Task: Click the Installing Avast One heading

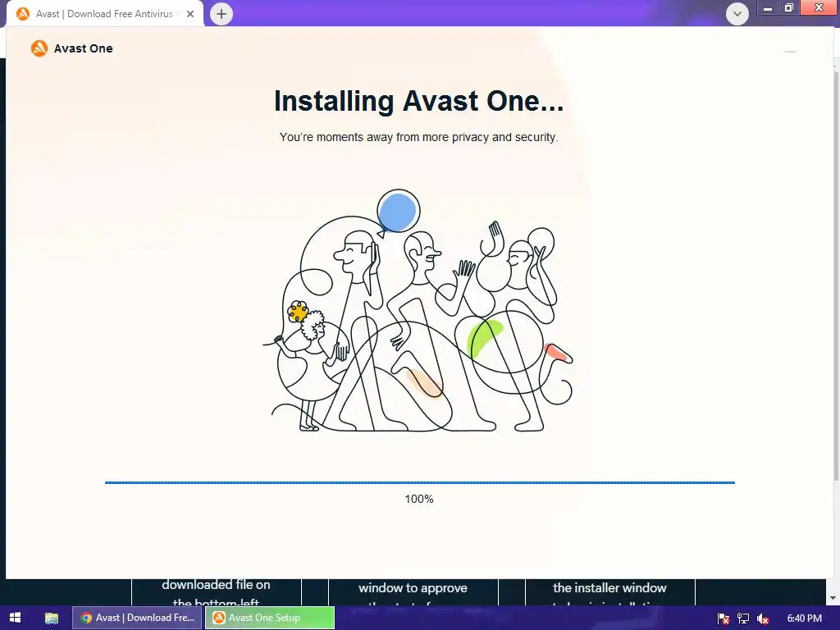Action: (x=418, y=101)
